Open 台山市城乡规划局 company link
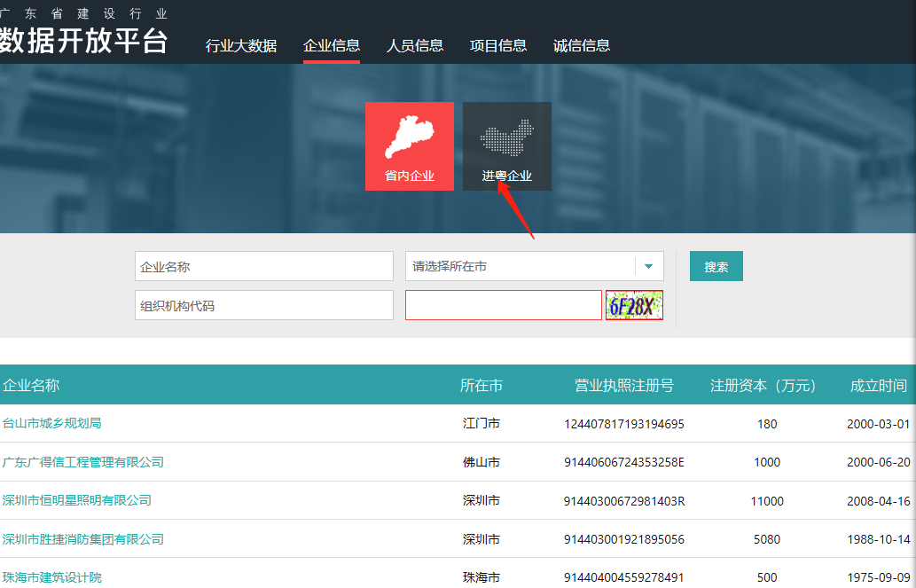Screen dimensions: 916x588 point(52,423)
